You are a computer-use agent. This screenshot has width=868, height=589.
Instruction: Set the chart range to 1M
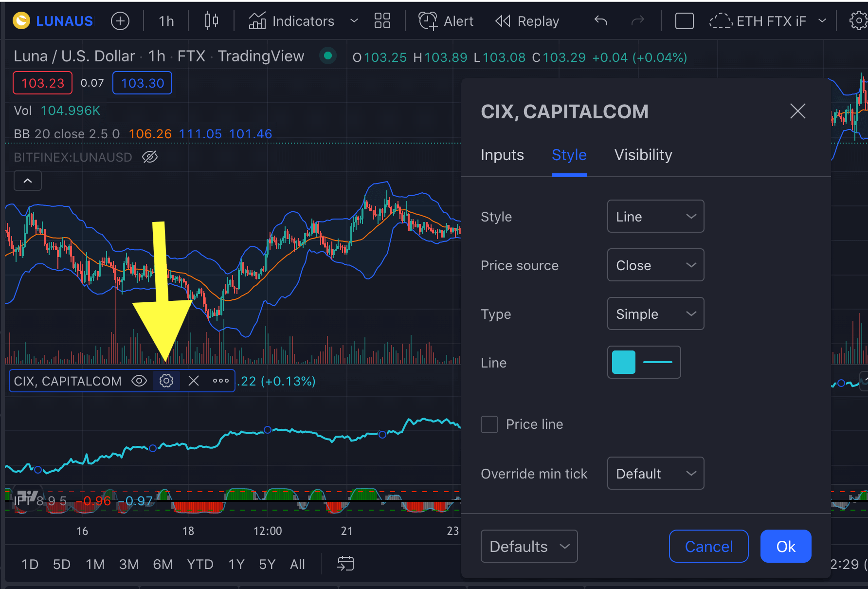(95, 564)
